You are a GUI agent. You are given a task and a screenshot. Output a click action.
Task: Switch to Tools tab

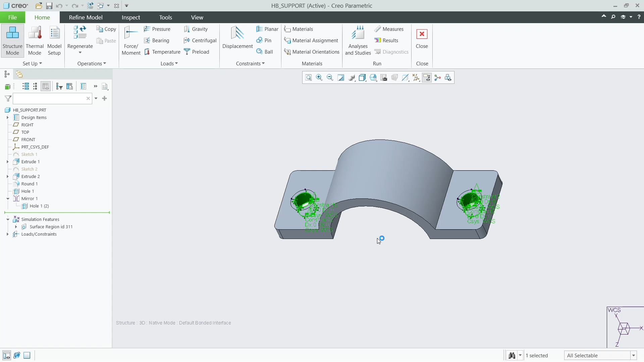tap(165, 17)
